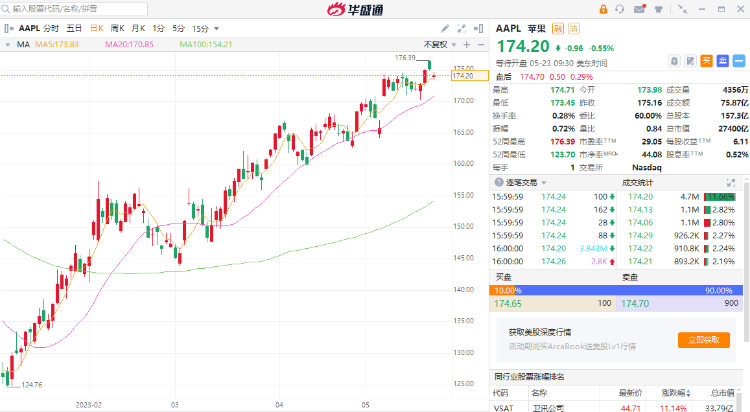Click MA20:170.85 indicator label
The image size is (750, 412).
(x=129, y=45)
